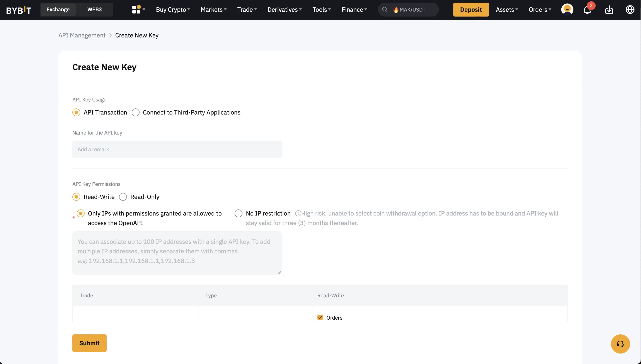The width and height of the screenshot is (641, 364).
Task: Expand the Buy Crypto dropdown
Action: [173, 10]
